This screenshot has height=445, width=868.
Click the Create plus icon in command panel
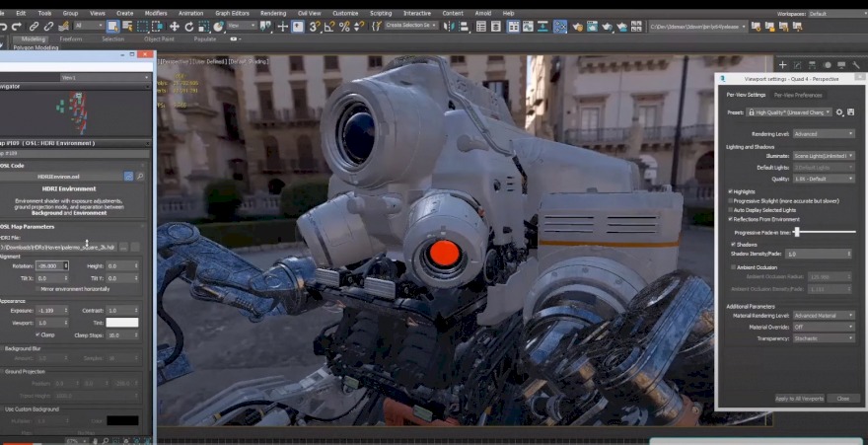(x=782, y=65)
